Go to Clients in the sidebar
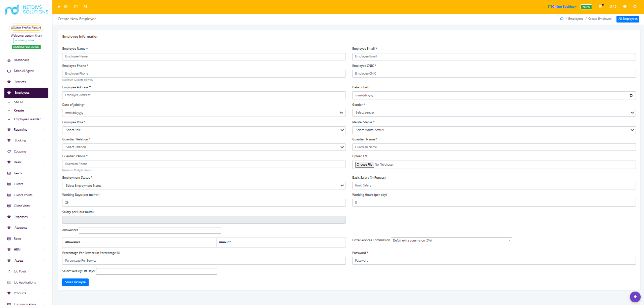The width and height of the screenshot is (644, 305). [x=18, y=184]
